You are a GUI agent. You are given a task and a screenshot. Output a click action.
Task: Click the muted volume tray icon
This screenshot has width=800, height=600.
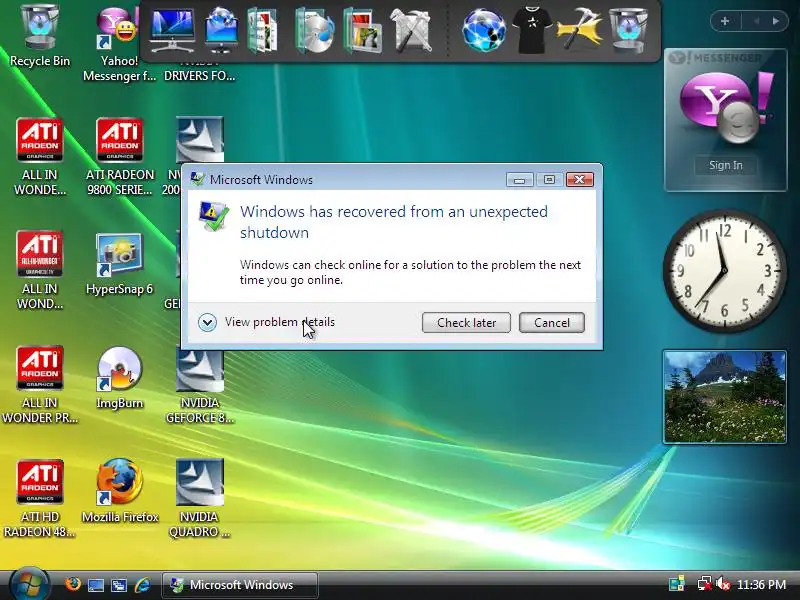(x=723, y=584)
